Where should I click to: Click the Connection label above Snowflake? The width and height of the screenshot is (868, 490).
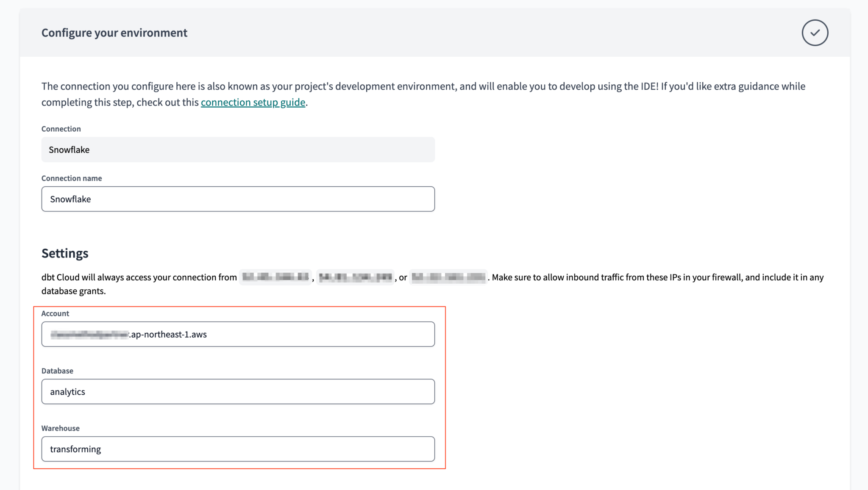coord(61,129)
